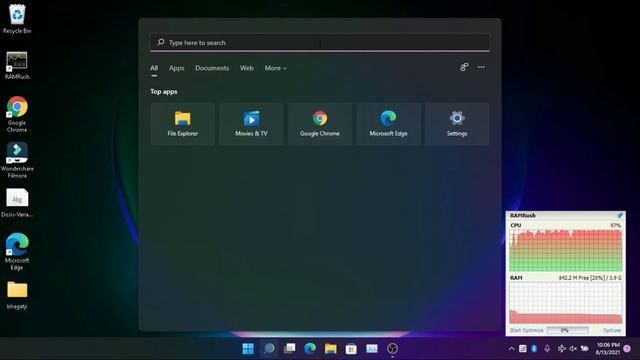Toggle the RAMRush pin icon
This screenshot has width=640, height=360.
tap(620, 215)
